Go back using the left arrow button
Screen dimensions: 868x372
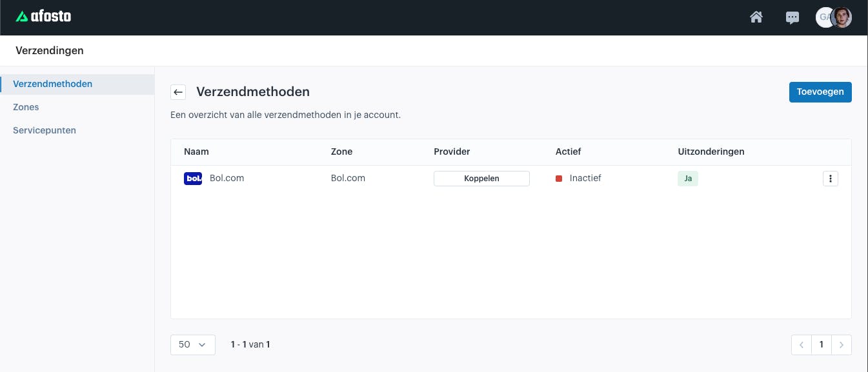click(178, 92)
